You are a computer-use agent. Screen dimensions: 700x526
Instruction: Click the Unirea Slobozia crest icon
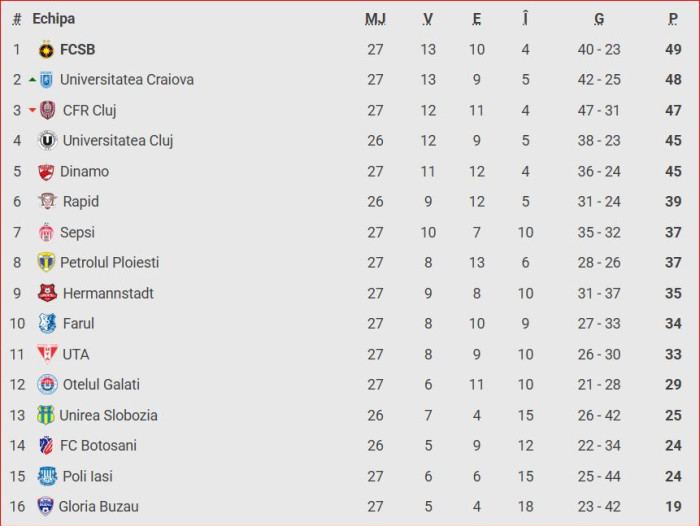pos(46,415)
